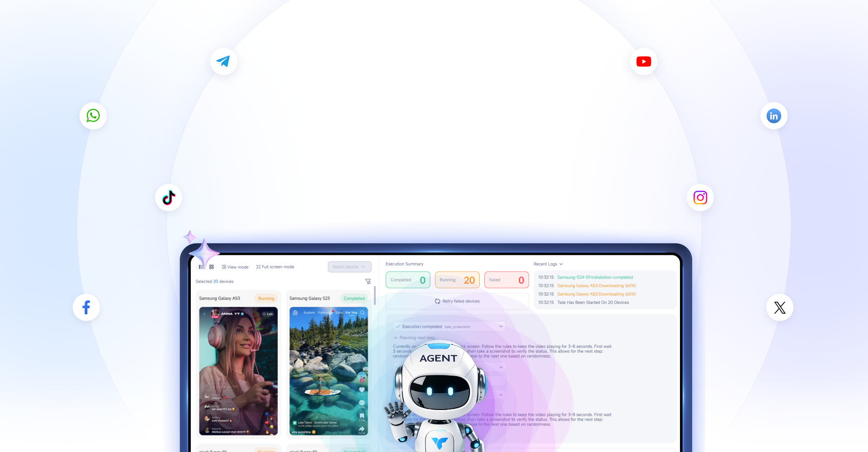The width and height of the screenshot is (868, 452).
Task: Select the Failed status card
Action: coord(506,280)
